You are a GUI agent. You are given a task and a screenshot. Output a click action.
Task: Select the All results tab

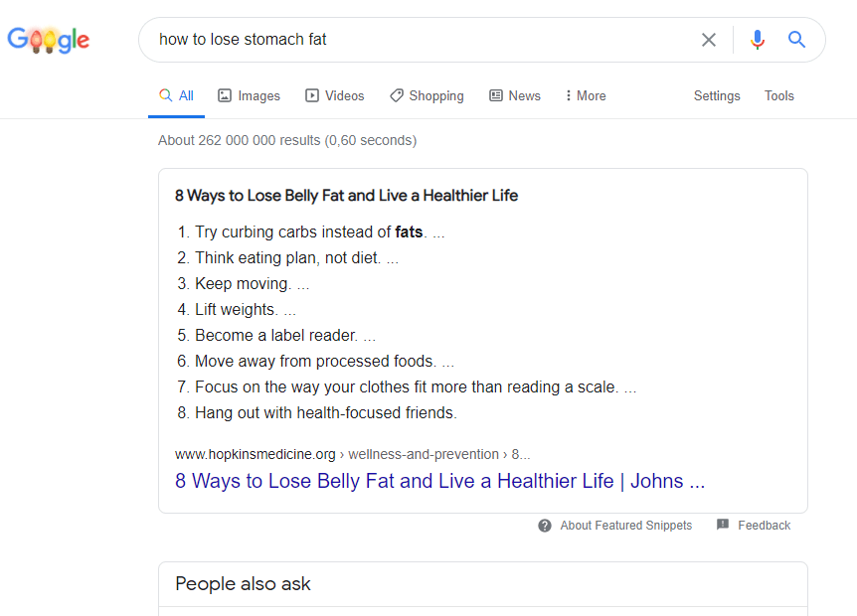176,95
